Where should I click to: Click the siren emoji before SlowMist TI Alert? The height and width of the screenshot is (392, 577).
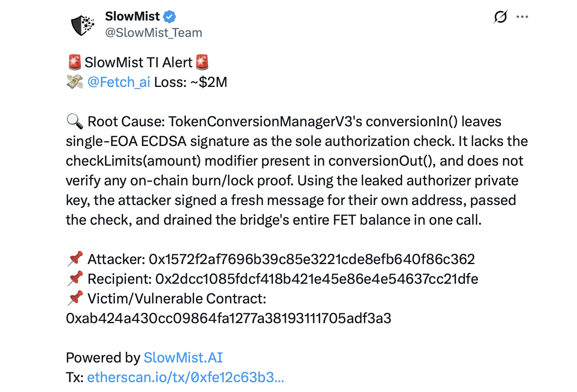74,62
